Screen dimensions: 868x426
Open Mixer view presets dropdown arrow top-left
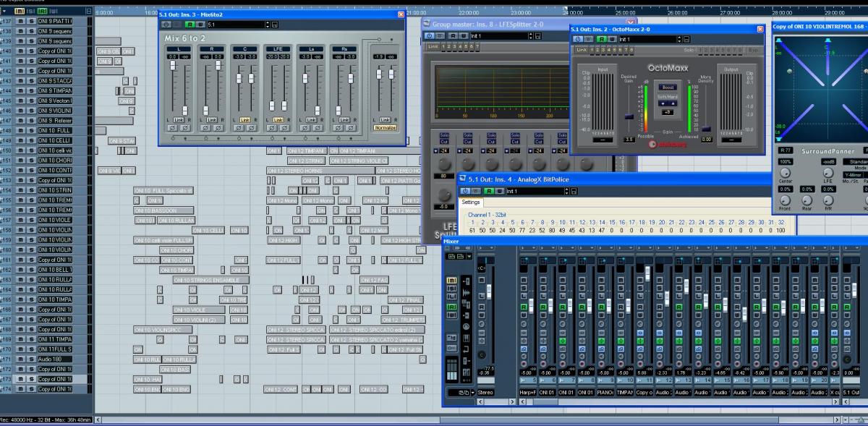click(469, 257)
